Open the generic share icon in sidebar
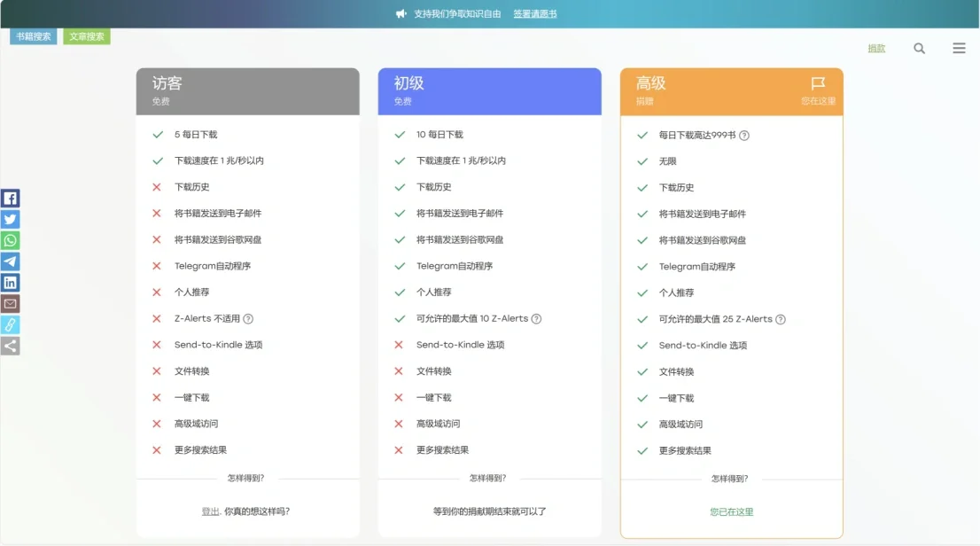The width and height of the screenshot is (980, 546). [10, 346]
